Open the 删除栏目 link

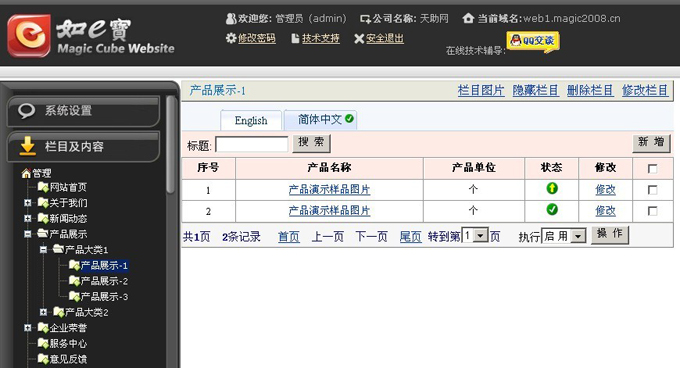(x=590, y=91)
